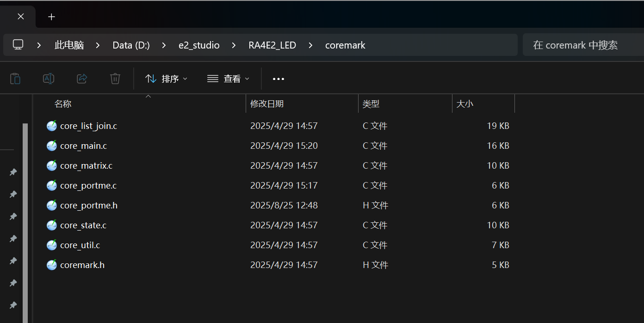
Task: Click the navigation pane vertical scrollbar
Action: [25, 223]
